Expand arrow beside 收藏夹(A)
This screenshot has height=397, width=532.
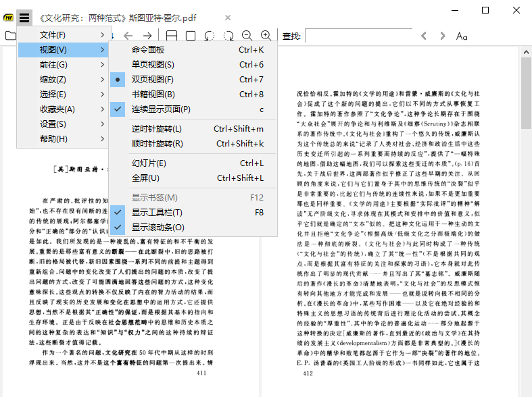click(103, 109)
